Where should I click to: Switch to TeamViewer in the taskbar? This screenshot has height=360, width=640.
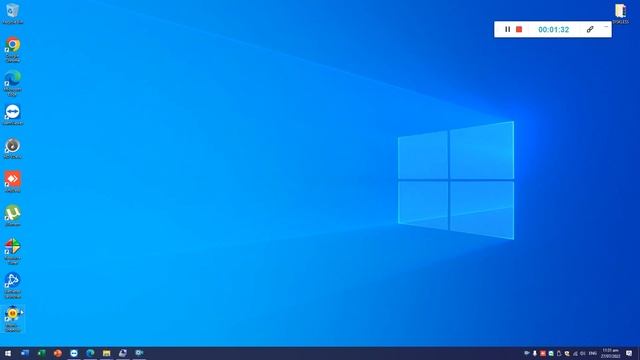pyautogui.click(x=74, y=353)
